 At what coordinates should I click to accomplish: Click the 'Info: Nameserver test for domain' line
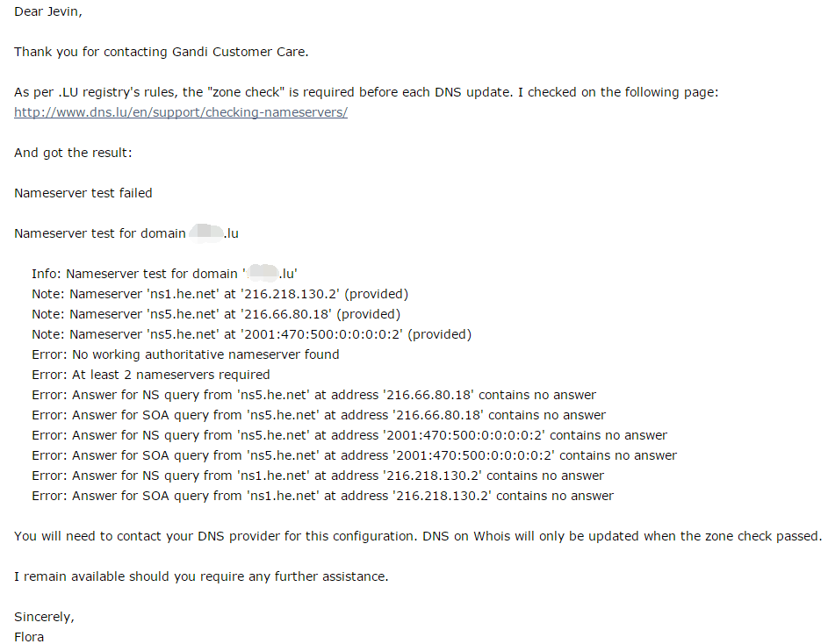164,274
